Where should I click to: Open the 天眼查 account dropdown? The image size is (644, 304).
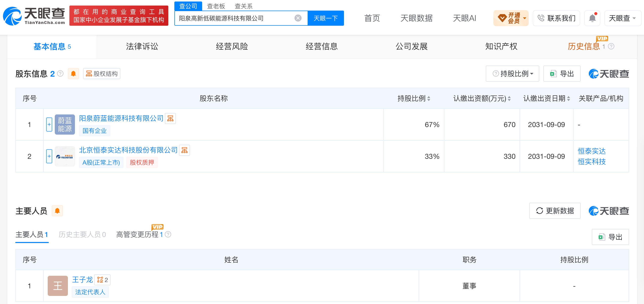[623, 18]
